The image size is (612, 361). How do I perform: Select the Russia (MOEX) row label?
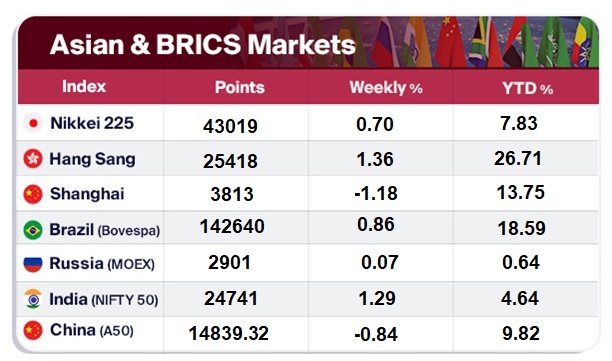(102, 264)
